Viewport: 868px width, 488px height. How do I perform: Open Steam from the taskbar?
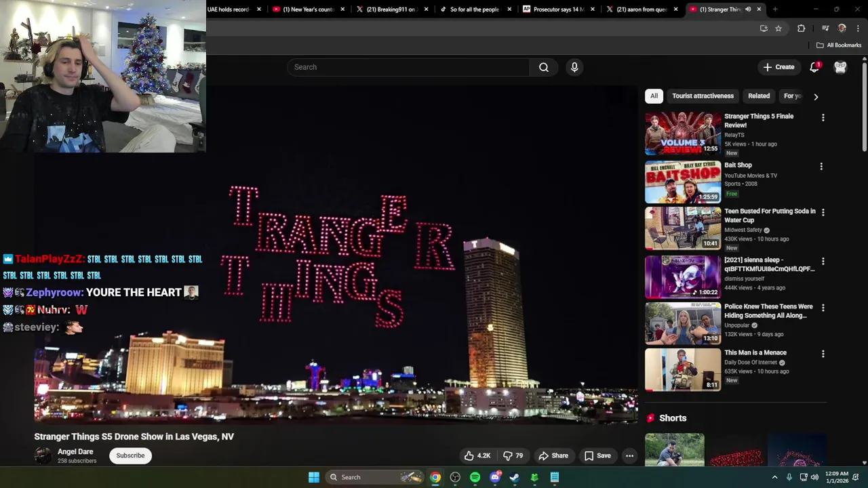(x=515, y=477)
